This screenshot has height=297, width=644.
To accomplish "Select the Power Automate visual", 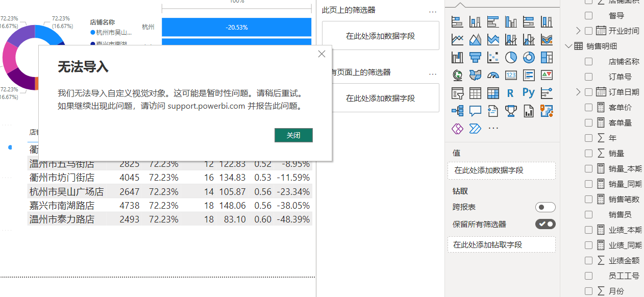I will coord(475,129).
